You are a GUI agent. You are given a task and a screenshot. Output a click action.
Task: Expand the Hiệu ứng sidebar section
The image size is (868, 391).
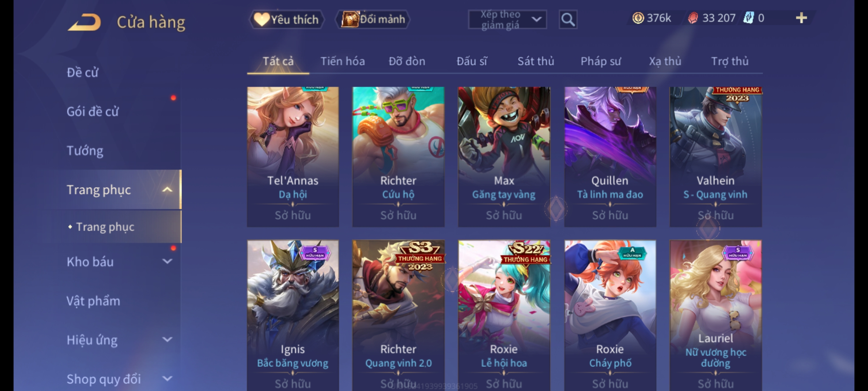click(167, 340)
